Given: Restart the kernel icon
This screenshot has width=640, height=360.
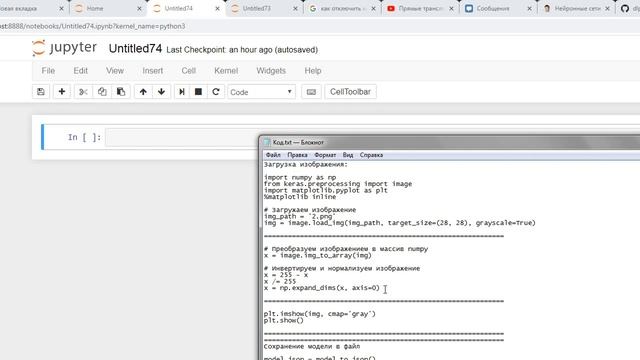Looking at the screenshot, I should click(216, 92).
